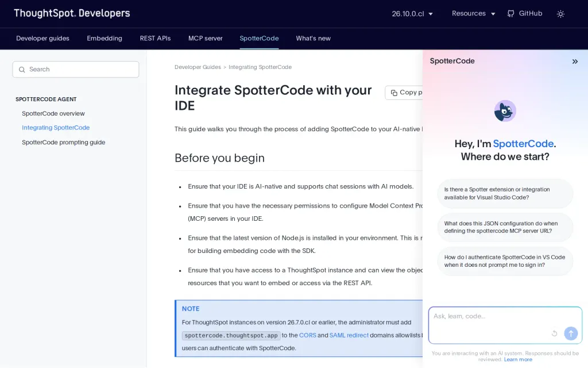Open SpotterCode overview in sidebar
Image resolution: width=588 pixels, height=368 pixels.
tap(53, 113)
